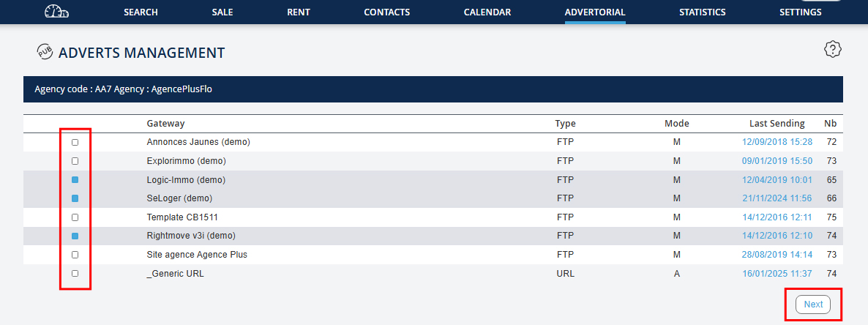
Task: Click the Gateway column header
Action: [x=165, y=124]
